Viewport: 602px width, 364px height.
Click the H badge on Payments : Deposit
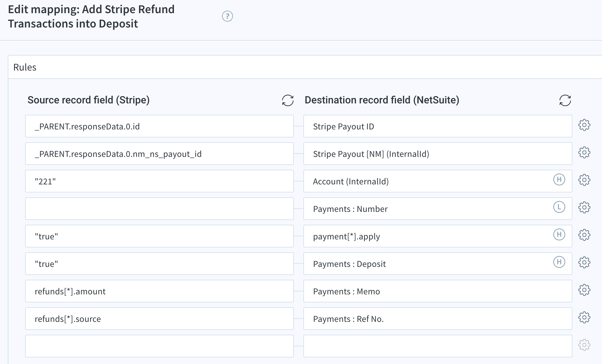(x=559, y=262)
